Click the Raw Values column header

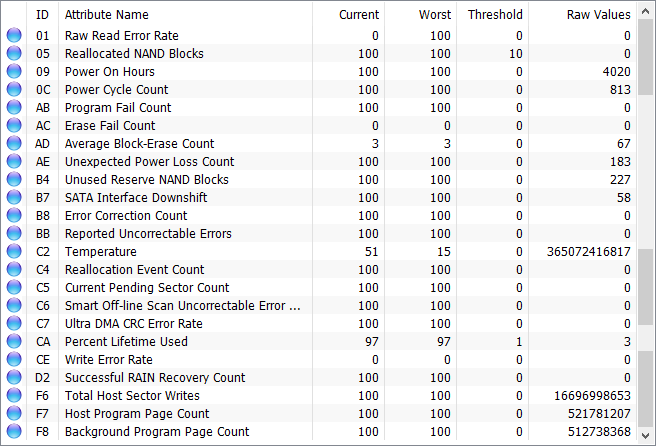tap(582, 15)
